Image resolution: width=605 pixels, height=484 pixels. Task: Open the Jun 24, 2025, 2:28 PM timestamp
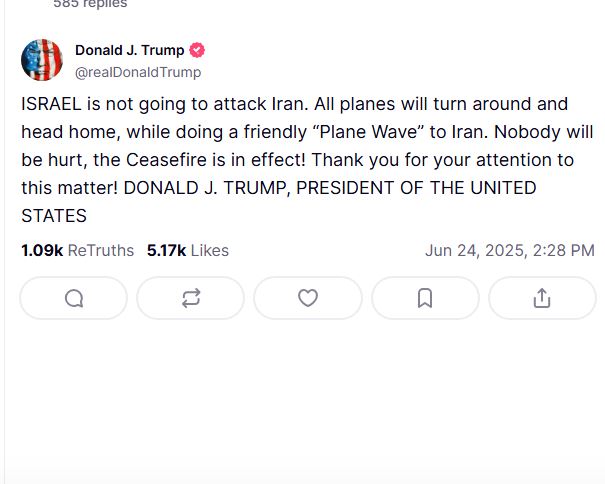click(510, 250)
